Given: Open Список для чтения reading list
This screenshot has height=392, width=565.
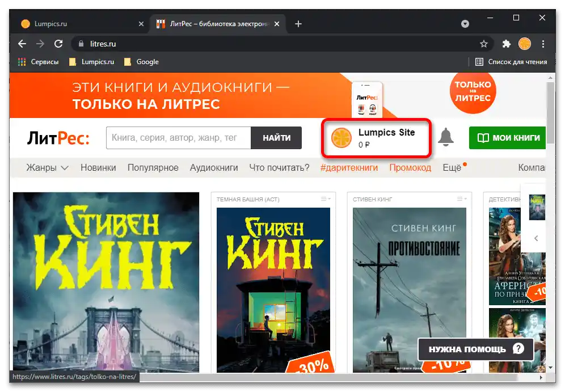Looking at the screenshot, I should tap(511, 62).
